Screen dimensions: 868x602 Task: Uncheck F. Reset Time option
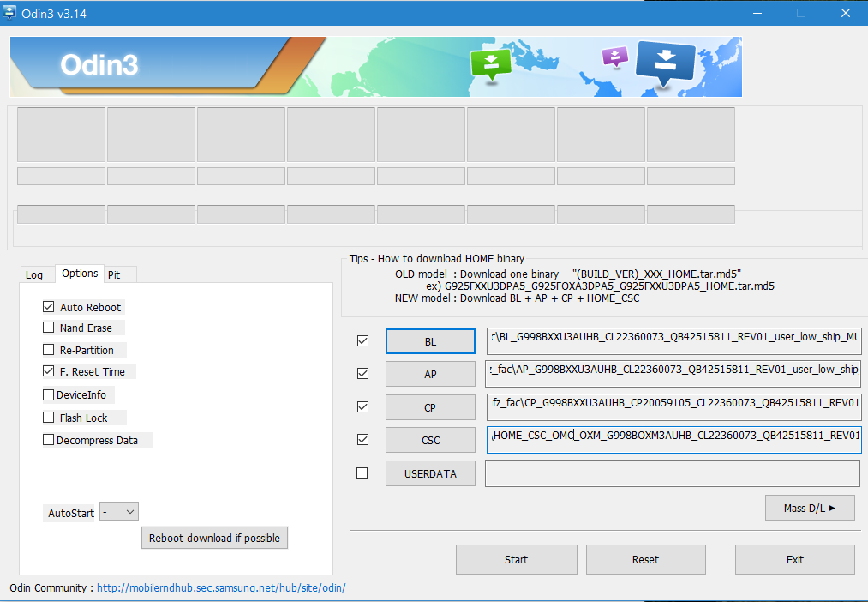(49, 371)
